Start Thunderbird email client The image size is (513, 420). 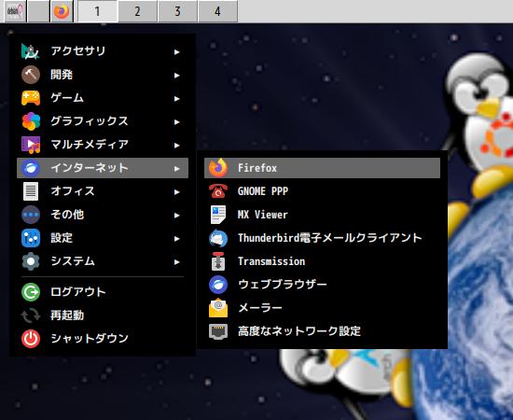point(322,238)
